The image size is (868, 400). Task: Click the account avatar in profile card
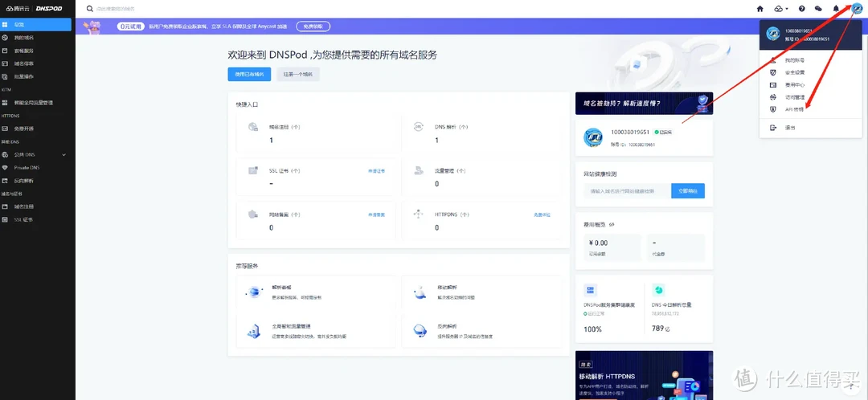593,137
